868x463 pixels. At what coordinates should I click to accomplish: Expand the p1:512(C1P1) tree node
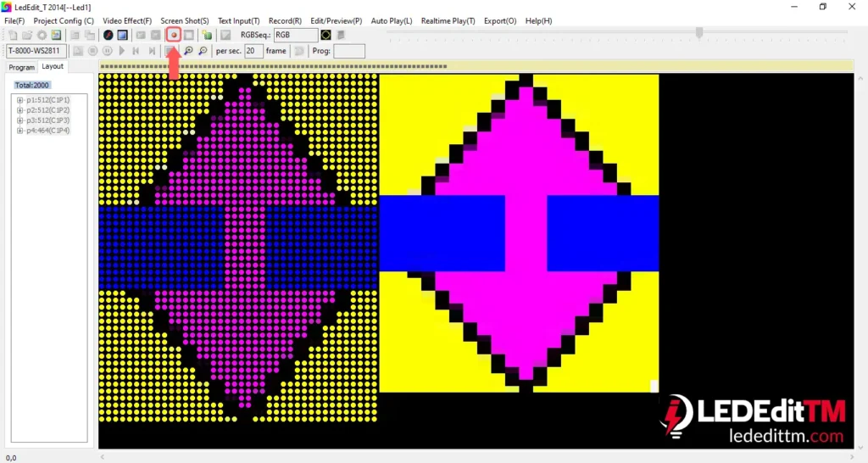pyautogui.click(x=19, y=100)
